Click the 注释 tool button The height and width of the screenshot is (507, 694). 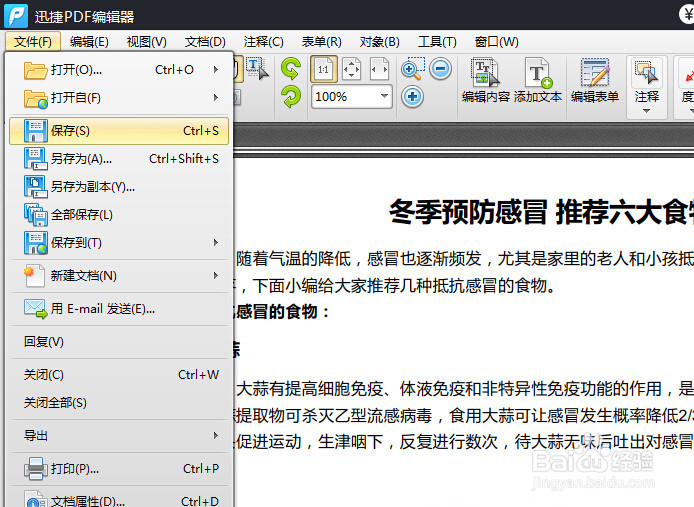click(647, 81)
